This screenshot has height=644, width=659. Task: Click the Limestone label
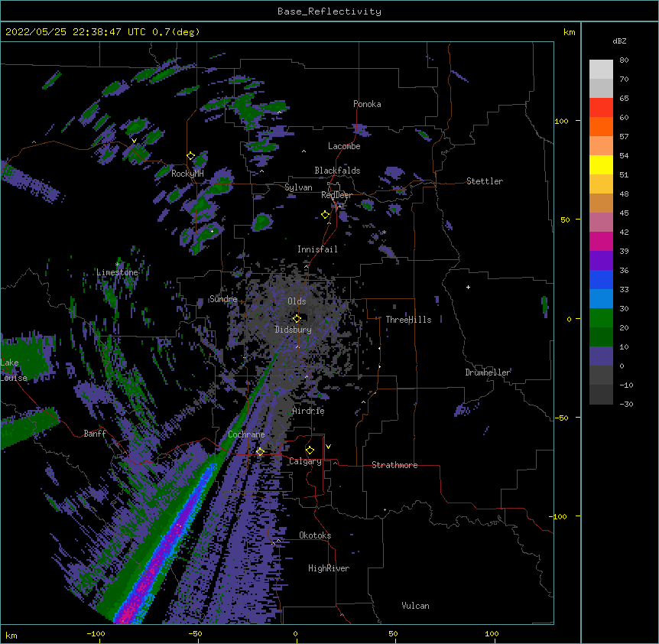[x=117, y=272]
